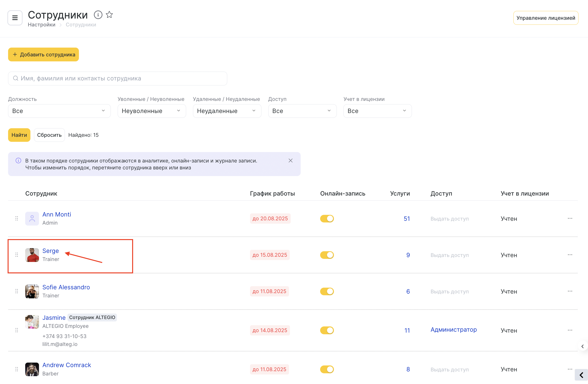Click the black collapse arrow at bottom right
The height and width of the screenshot is (384, 588).
pyautogui.click(x=581, y=375)
